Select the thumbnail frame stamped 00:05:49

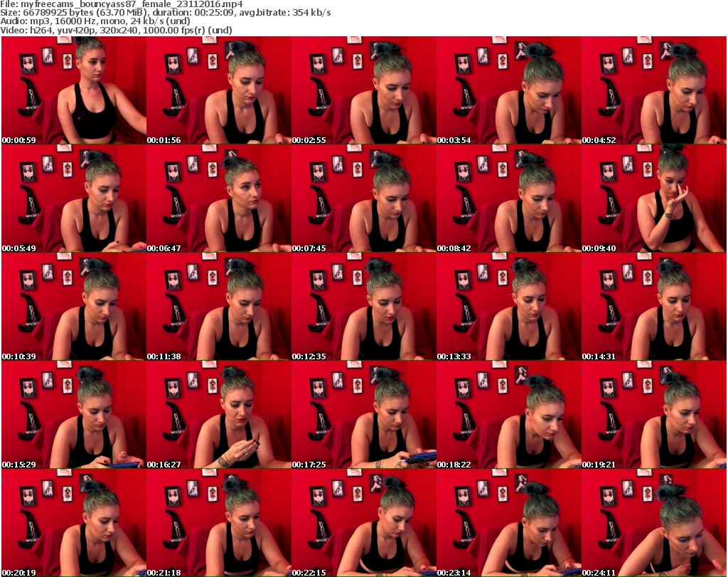coord(74,198)
